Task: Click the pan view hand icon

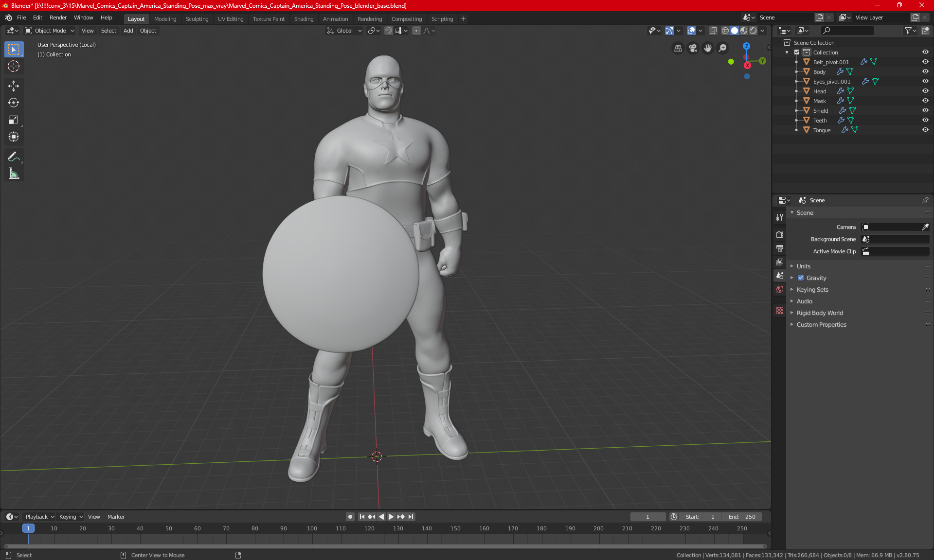Action: (x=708, y=48)
